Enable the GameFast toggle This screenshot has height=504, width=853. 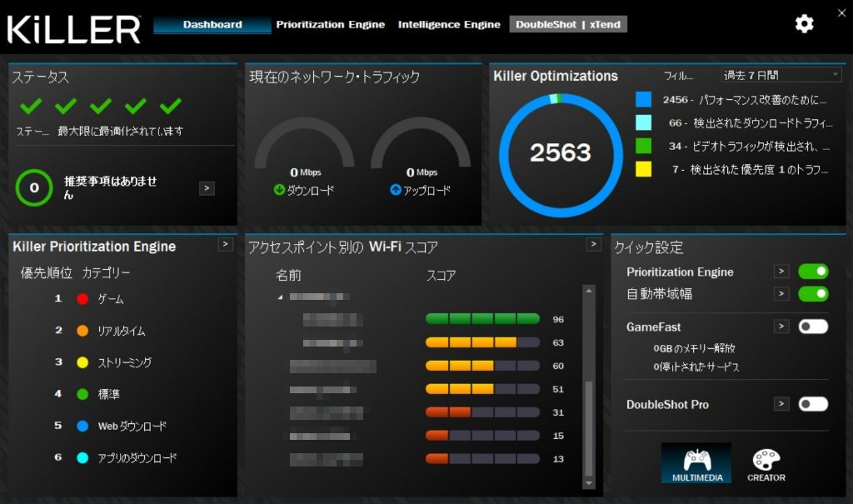pos(813,327)
